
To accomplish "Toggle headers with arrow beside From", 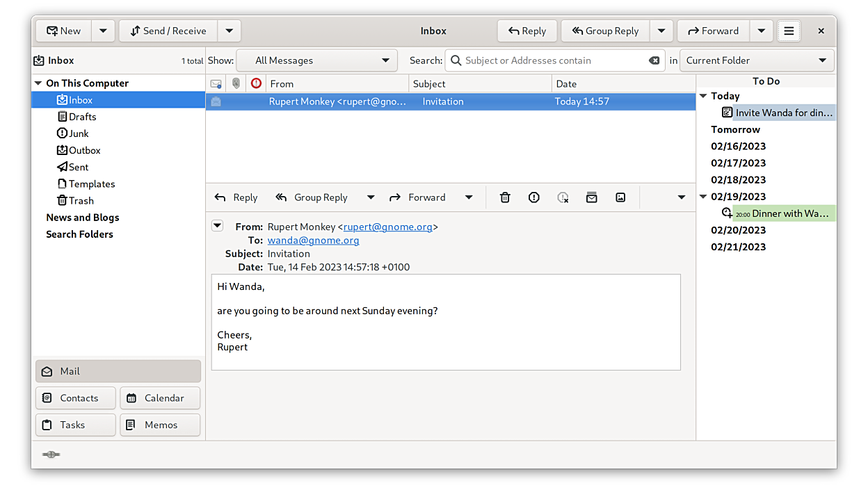I will (218, 226).
